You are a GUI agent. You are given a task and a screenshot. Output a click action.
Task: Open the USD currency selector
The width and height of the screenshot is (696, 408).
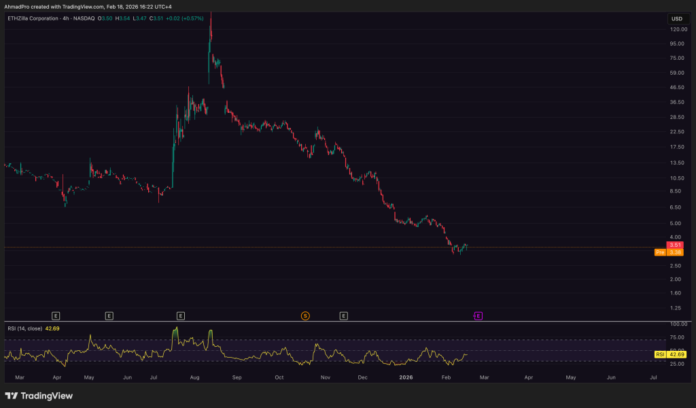point(675,18)
